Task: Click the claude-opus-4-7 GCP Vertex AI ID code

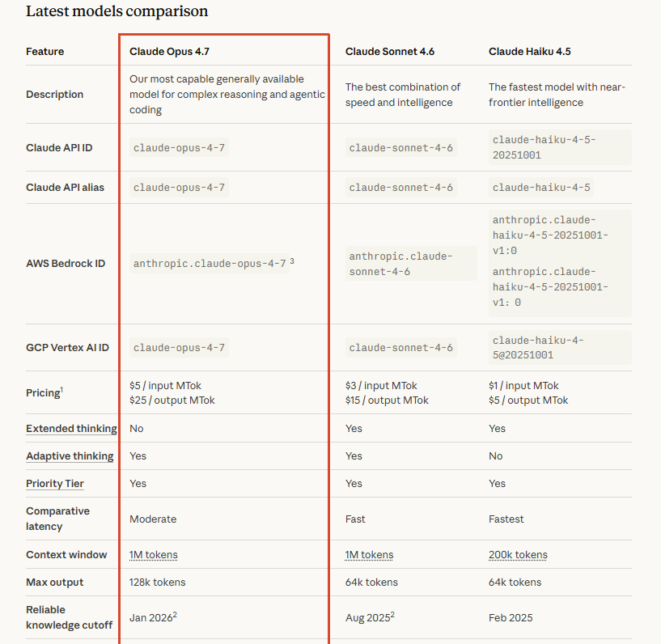Action: [180, 348]
